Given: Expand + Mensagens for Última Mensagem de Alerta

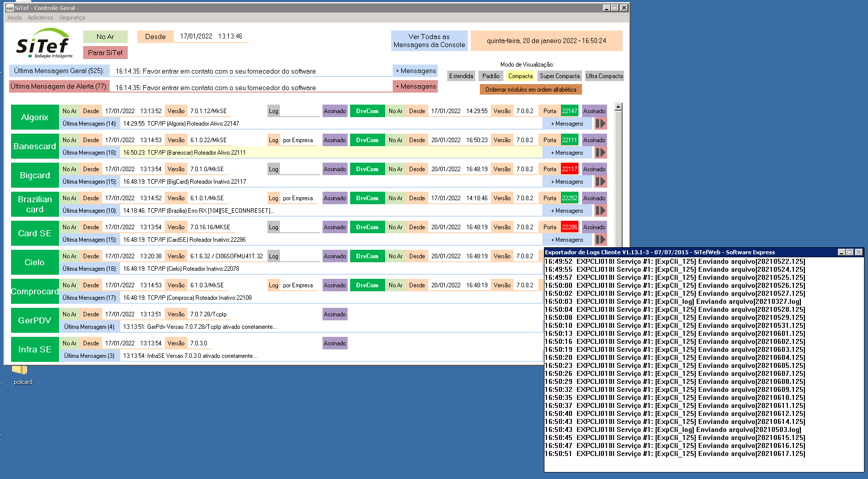Looking at the screenshot, I should coord(415,86).
